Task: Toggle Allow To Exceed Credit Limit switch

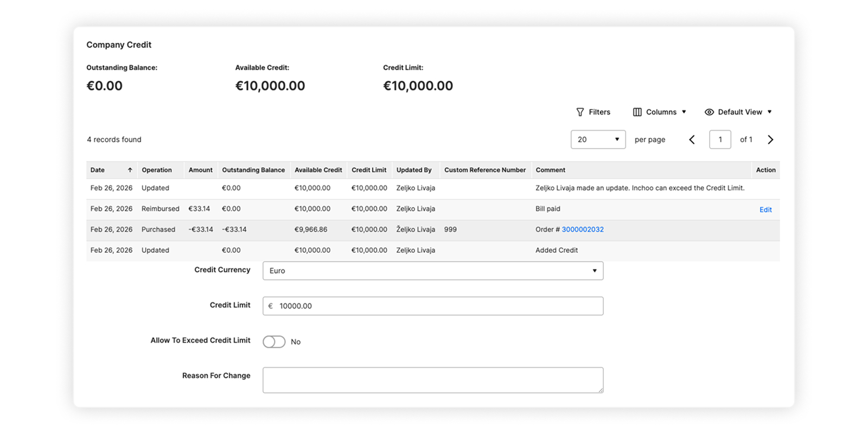Action: tap(274, 342)
